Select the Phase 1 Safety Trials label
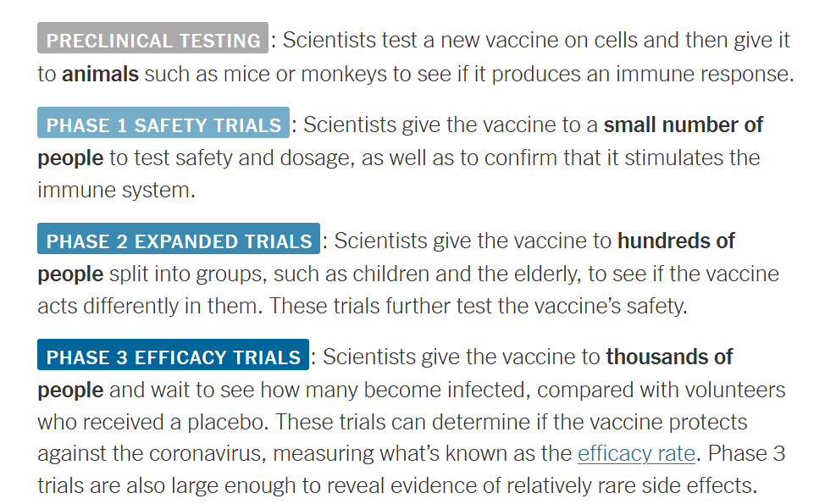814x504 pixels. (x=163, y=123)
